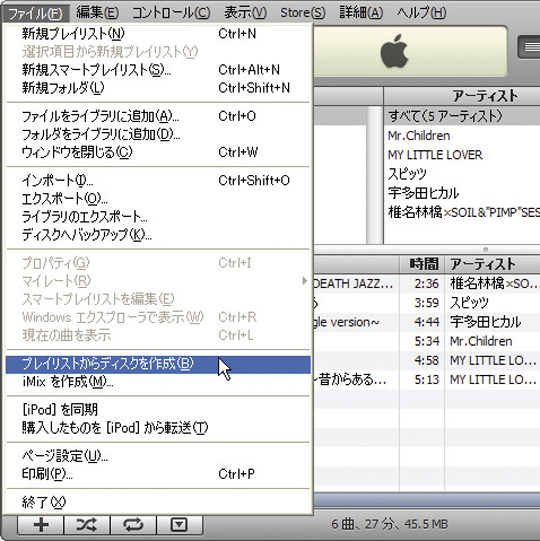Select Mr.Children in artist browser
Viewport: 540px width, 541px height.
click(462, 136)
